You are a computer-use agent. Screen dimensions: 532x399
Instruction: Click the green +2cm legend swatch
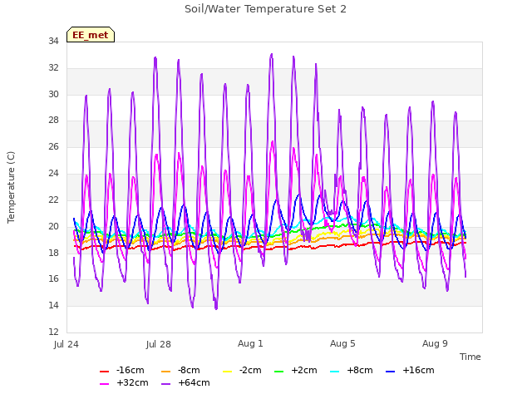click(279, 372)
